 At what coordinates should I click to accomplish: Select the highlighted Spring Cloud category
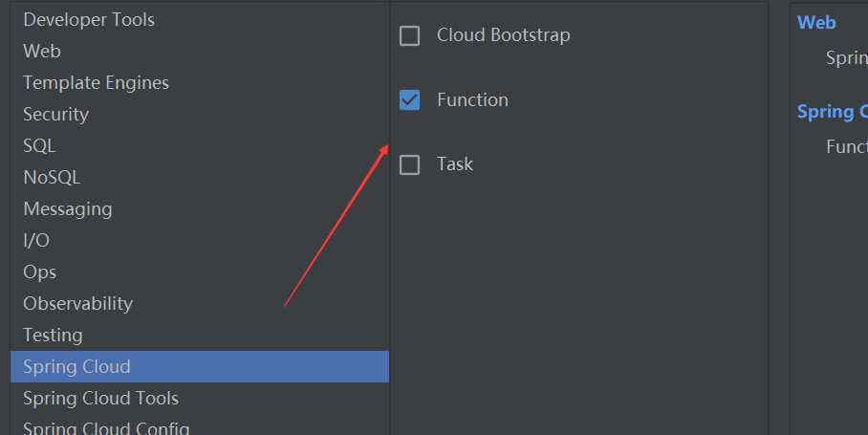pos(200,366)
